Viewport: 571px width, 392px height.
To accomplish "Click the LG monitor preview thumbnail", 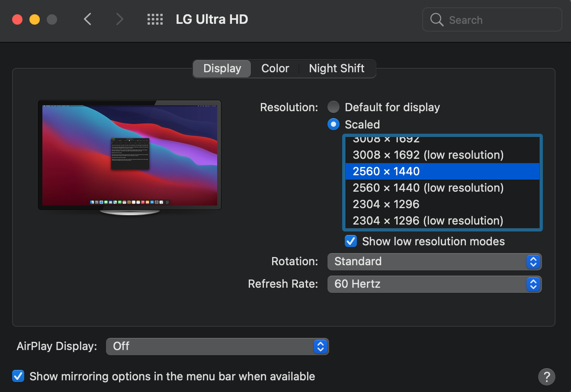I will [130, 158].
